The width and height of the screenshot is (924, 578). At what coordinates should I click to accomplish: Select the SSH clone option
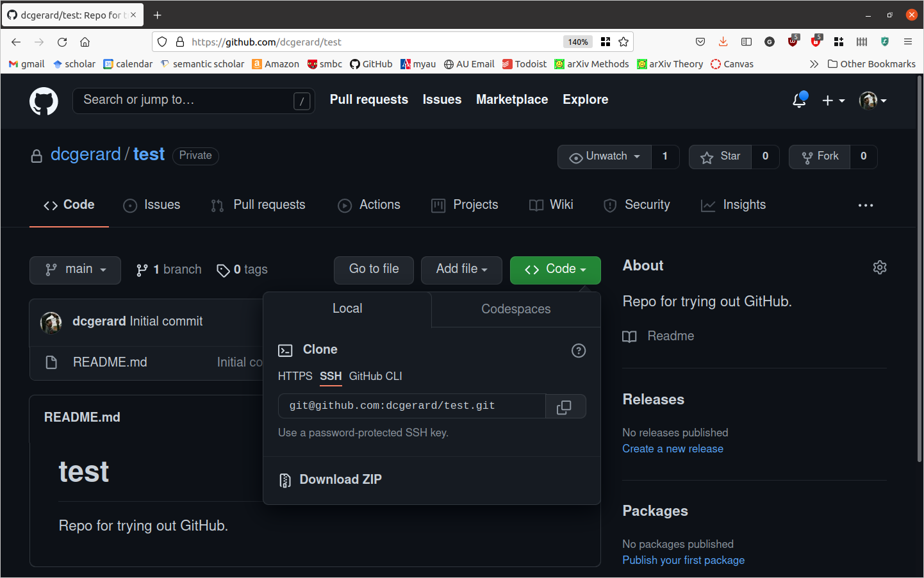point(331,376)
